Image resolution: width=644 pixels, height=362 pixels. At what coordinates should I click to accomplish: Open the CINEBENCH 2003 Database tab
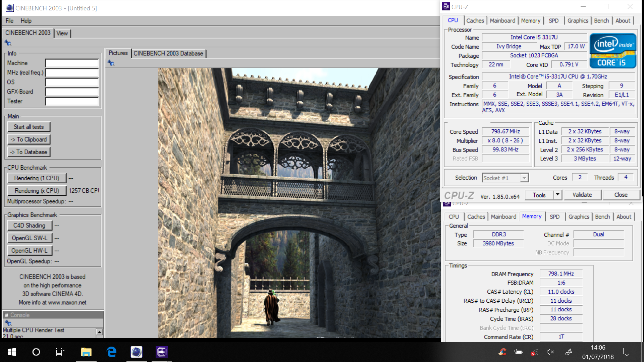(168, 53)
